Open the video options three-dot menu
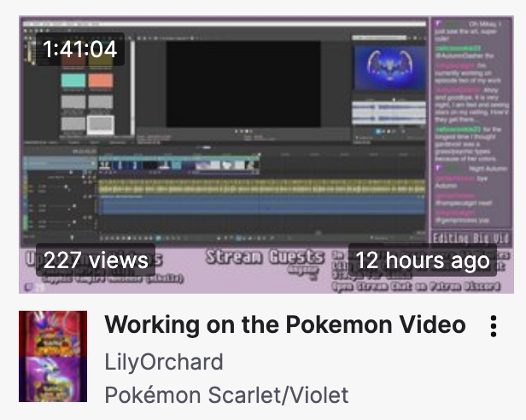This screenshot has width=526, height=420. point(494,326)
